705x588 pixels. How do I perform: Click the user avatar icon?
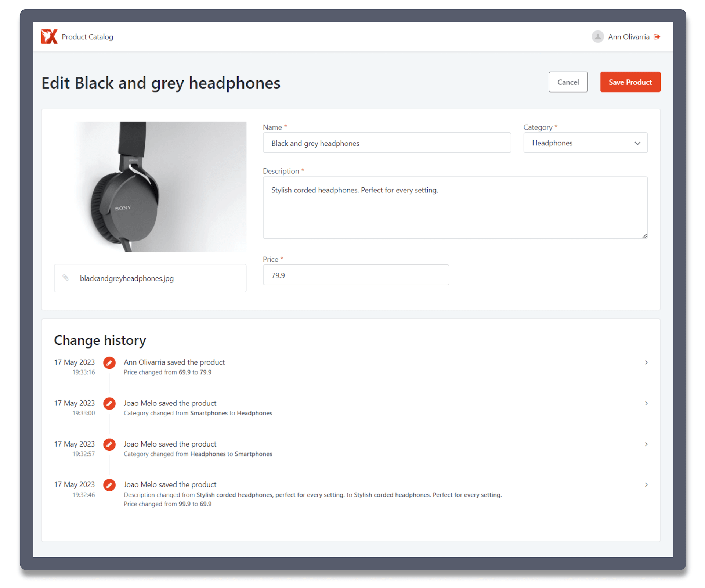tap(597, 37)
